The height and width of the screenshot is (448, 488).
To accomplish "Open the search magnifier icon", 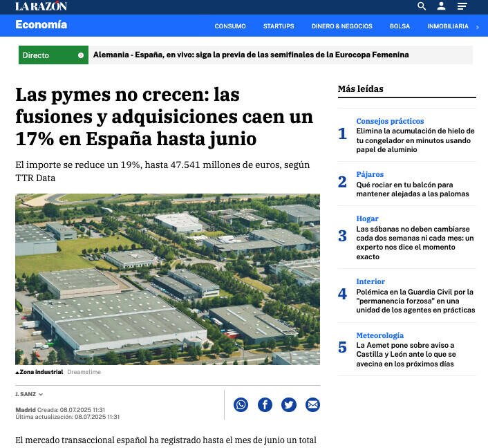I will tap(422, 6).
